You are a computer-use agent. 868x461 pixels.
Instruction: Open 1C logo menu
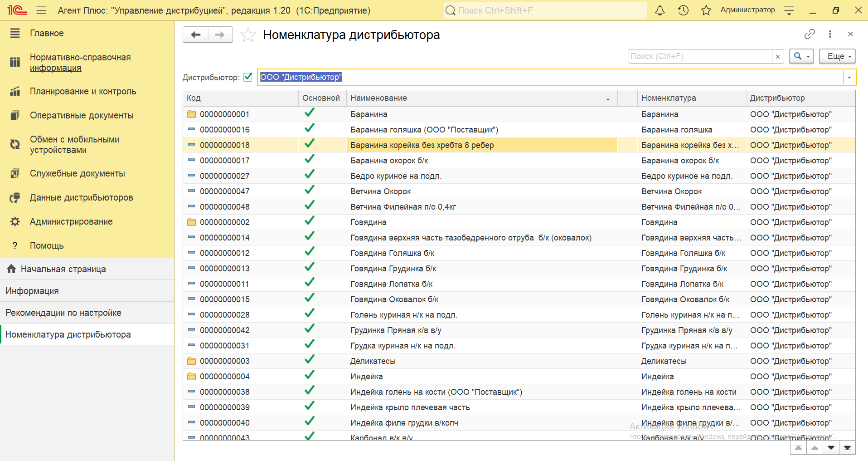(17, 10)
